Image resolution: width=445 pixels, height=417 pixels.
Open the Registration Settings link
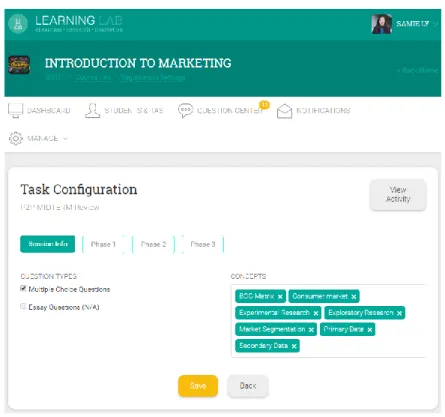153,77
